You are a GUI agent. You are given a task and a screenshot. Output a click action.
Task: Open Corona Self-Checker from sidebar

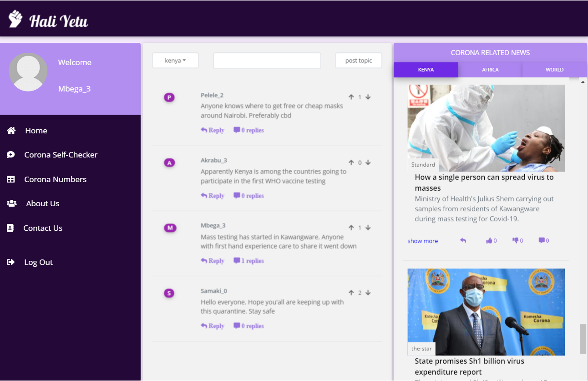tap(61, 155)
